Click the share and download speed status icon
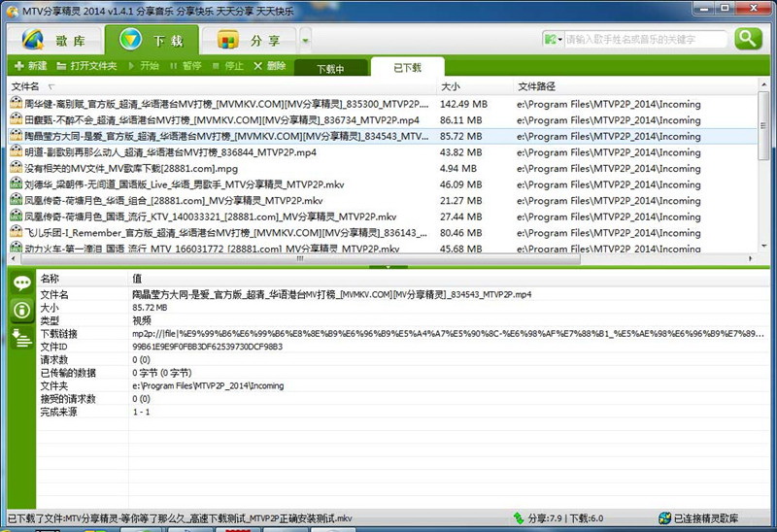This screenshot has width=777, height=532. (519, 518)
